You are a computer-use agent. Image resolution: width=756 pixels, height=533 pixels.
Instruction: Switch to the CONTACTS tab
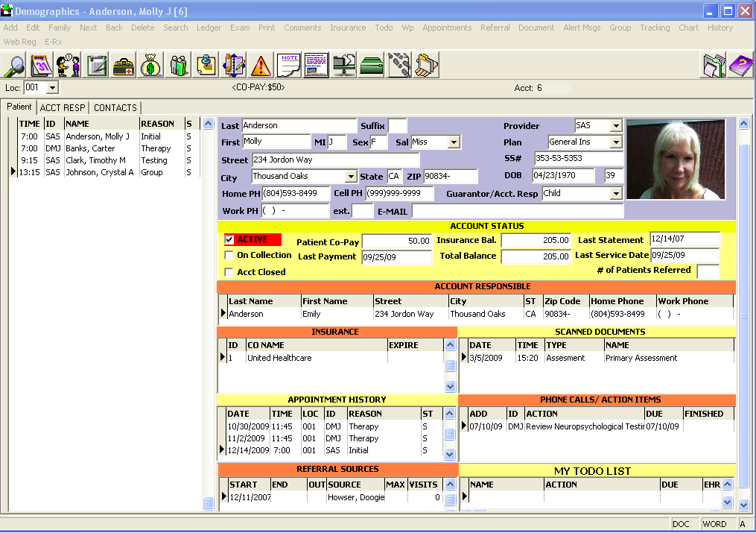point(115,107)
